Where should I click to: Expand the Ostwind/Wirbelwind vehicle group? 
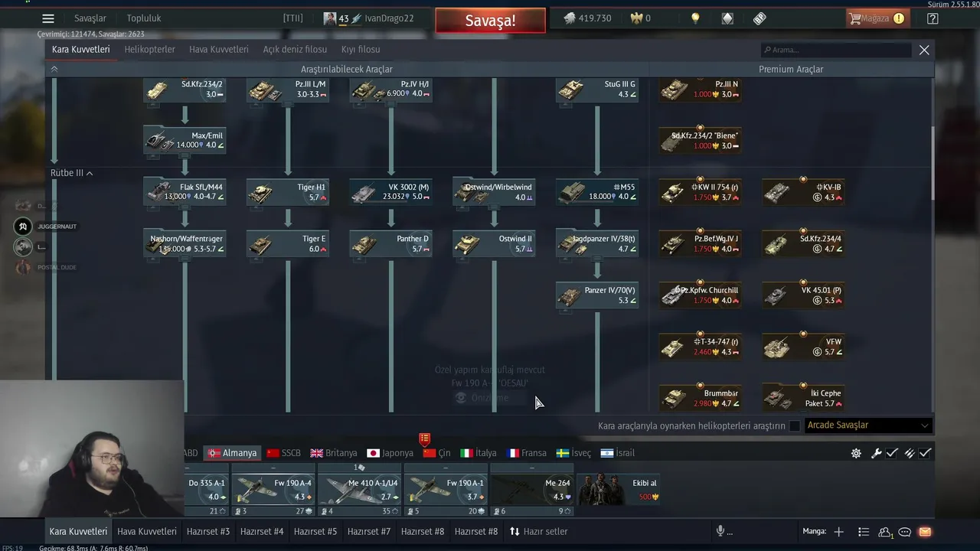[494, 193]
